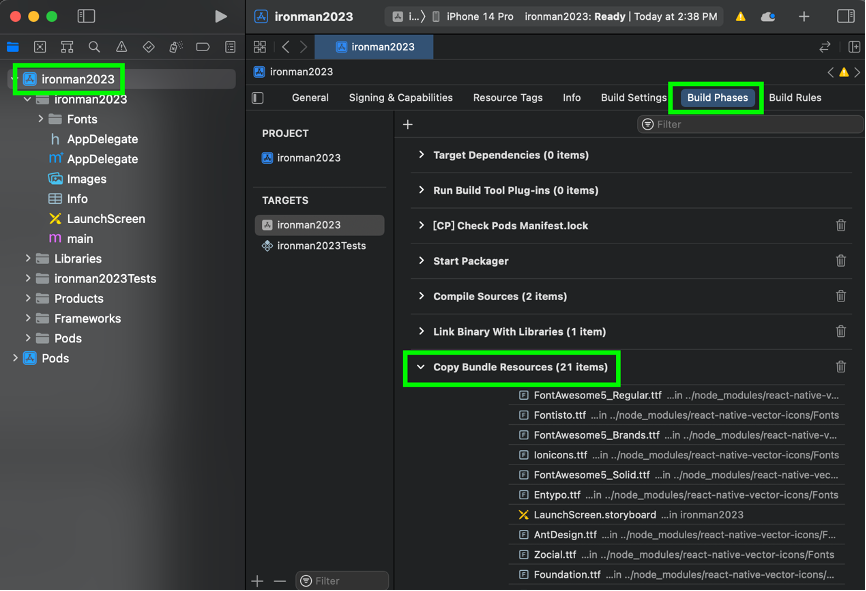Delete the Copy Bundle Resources phase
The height and width of the screenshot is (591, 866).
[x=841, y=367]
